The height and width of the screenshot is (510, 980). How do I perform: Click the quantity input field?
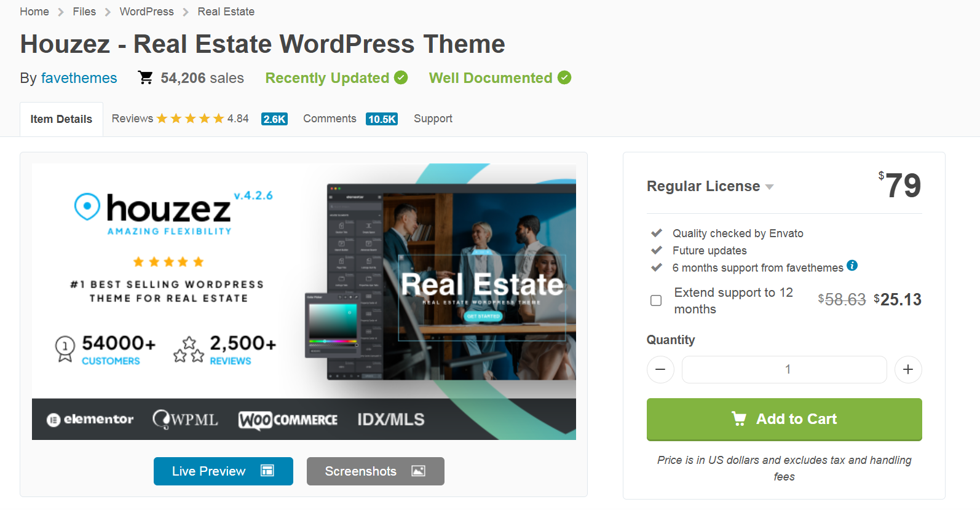point(784,369)
